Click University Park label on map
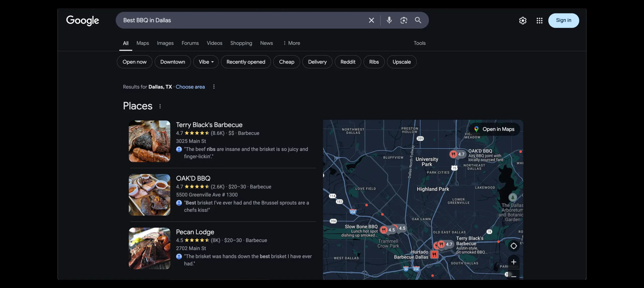The image size is (644, 288). 427,162
